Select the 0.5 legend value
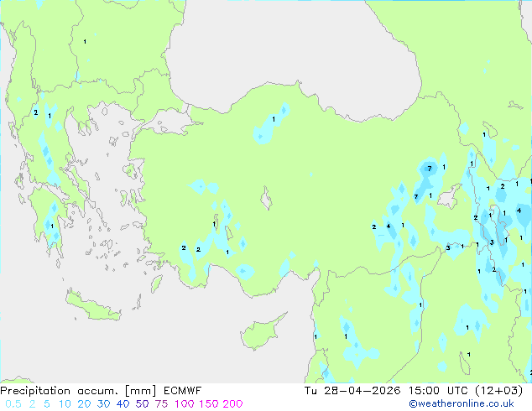 click(13, 404)
